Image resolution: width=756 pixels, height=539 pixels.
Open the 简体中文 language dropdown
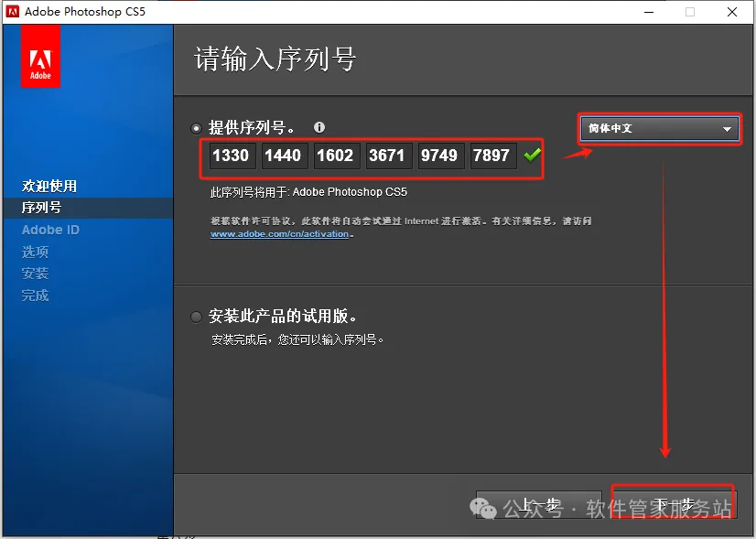[x=659, y=128]
